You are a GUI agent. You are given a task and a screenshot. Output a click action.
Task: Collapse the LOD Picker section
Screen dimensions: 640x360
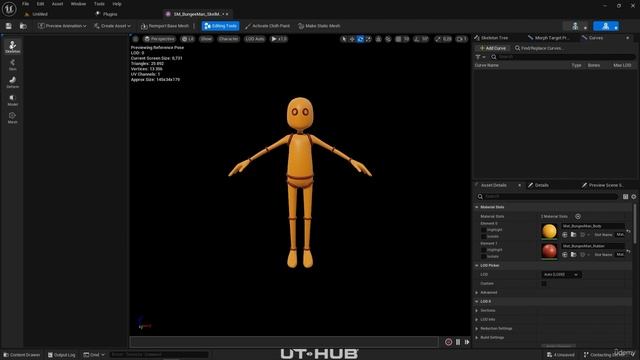[x=477, y=266]
